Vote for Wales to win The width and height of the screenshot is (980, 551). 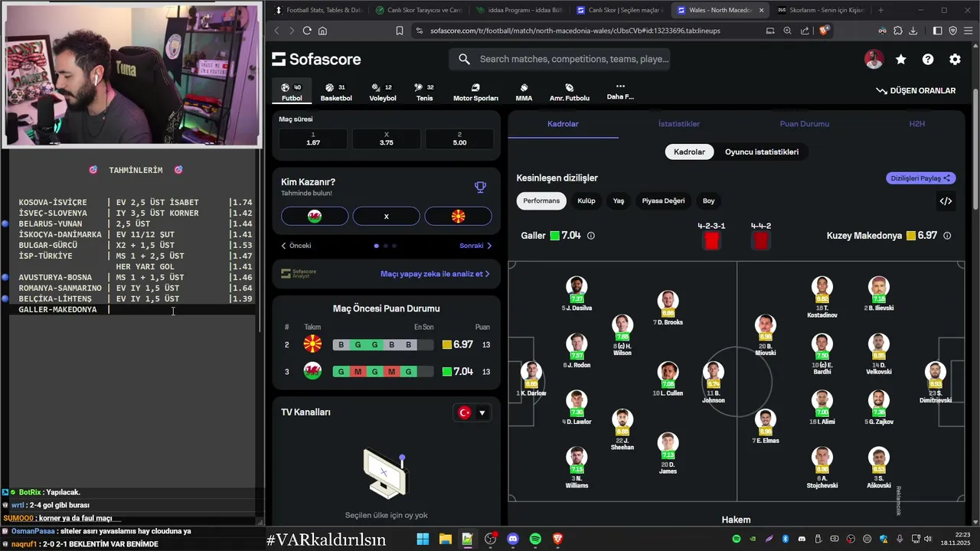click(315, 217)
